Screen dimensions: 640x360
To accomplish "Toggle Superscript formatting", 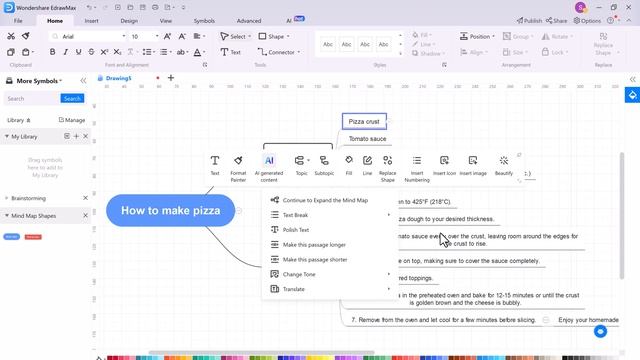I will (x=104, y=52).
